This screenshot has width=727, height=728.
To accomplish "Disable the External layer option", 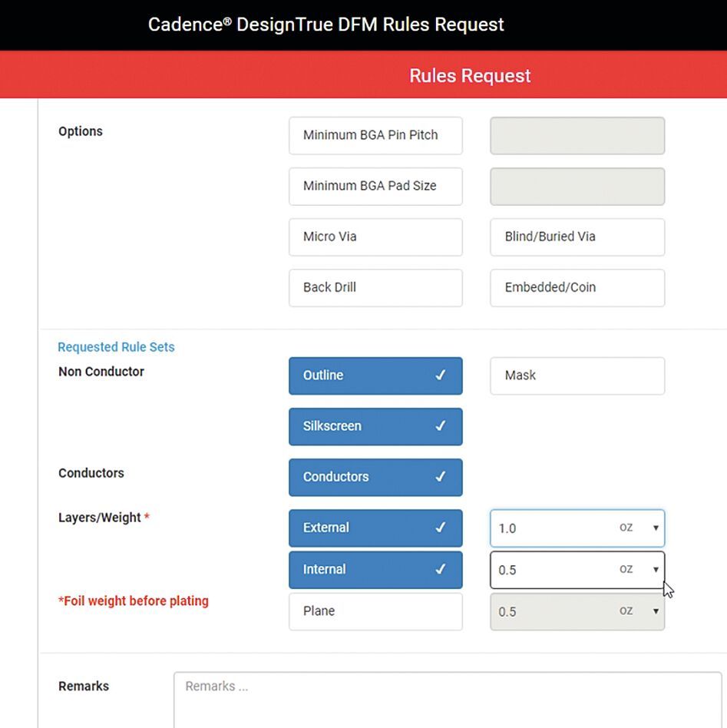I will tap(375, 528).
